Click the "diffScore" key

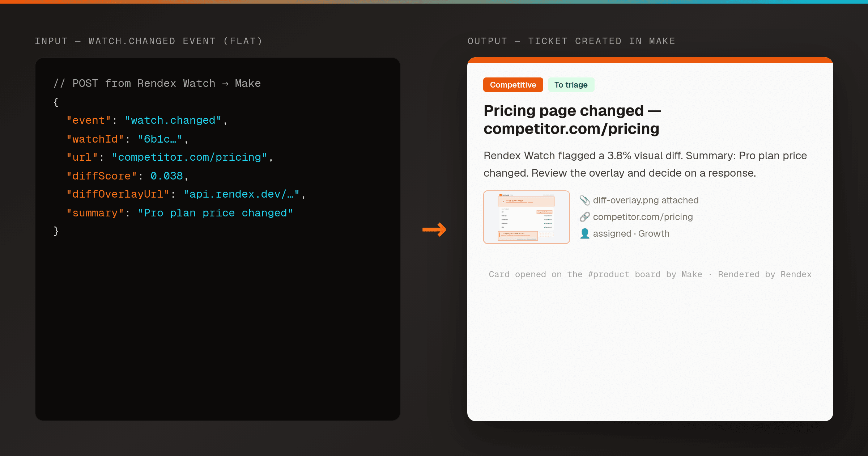(102, 176)
